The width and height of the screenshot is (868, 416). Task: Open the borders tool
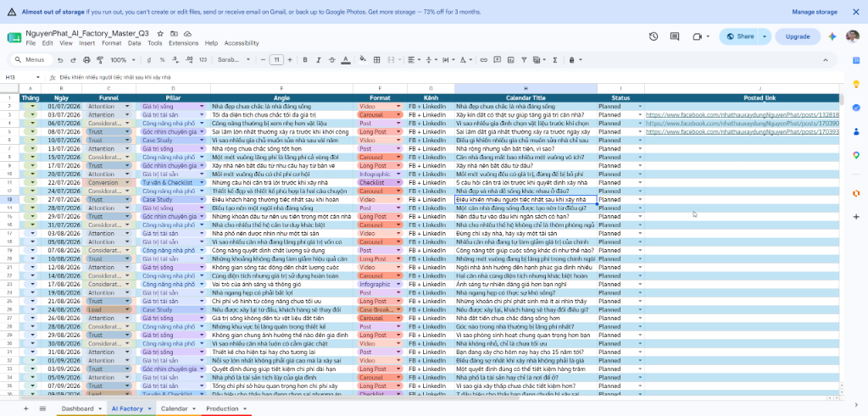click(376, 60)
